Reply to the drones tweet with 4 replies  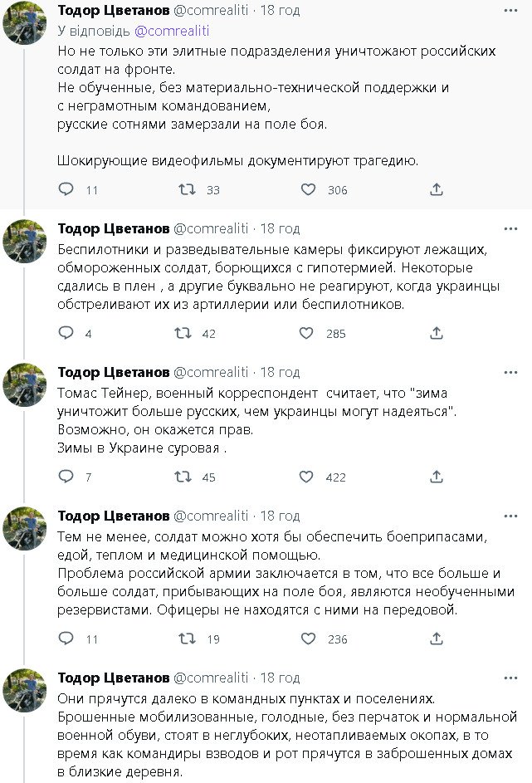pyautogui.click(x=66, y=333)
